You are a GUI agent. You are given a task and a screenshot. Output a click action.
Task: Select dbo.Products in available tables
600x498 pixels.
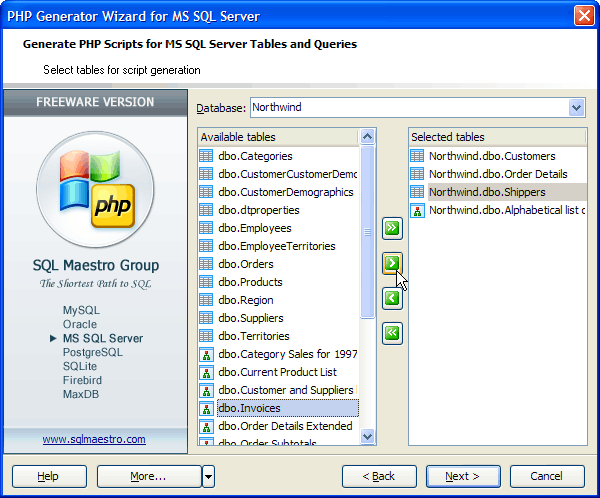coord(250,282)
